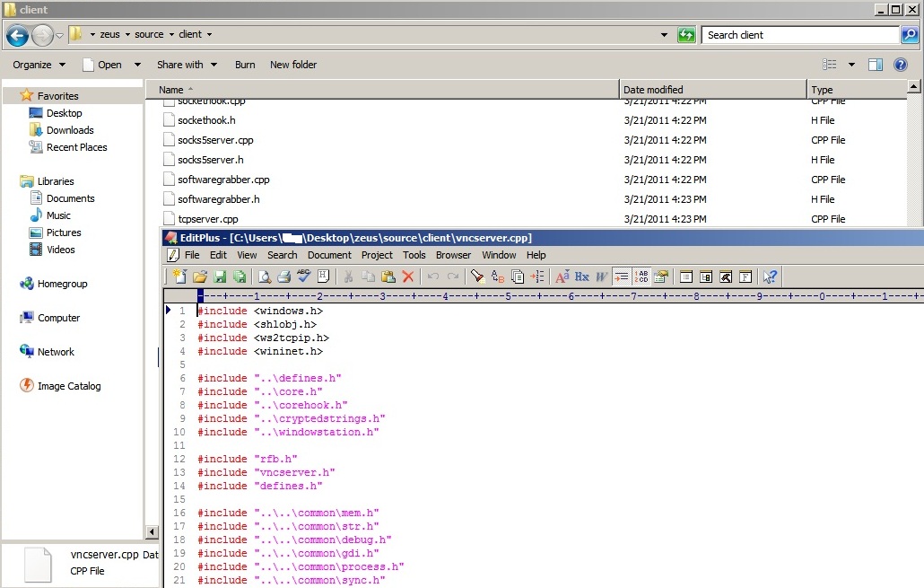
Task: Click the Open file folder icon in EditPlus
Action: 200,276
